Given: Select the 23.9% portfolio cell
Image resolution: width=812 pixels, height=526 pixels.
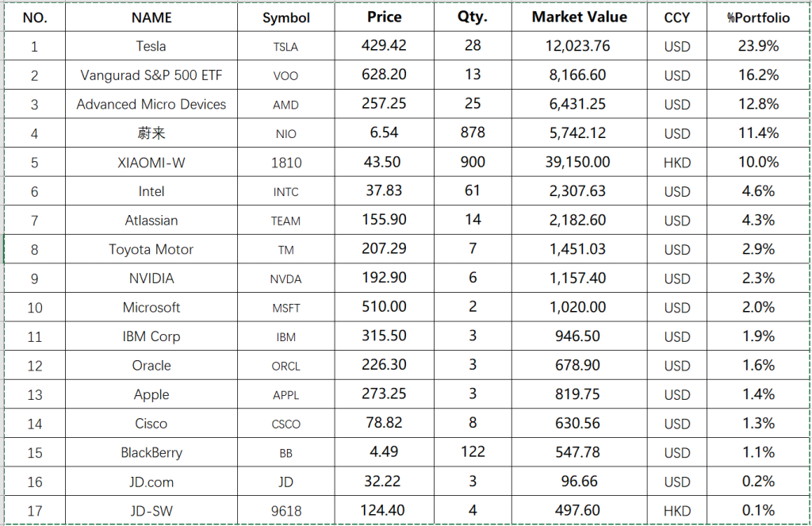Looking at the screenshot, I should (758, 46).
